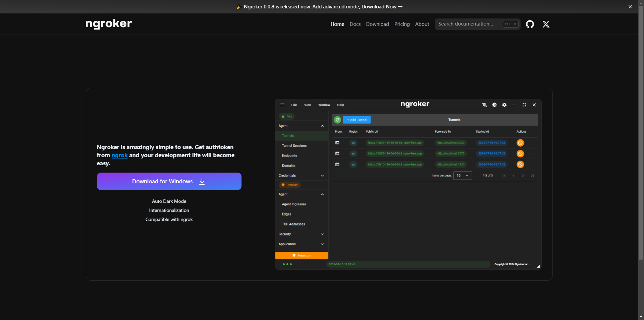Go to first page of tunnels table
This screenshot has height=320, width=644.
coord(504,176)
